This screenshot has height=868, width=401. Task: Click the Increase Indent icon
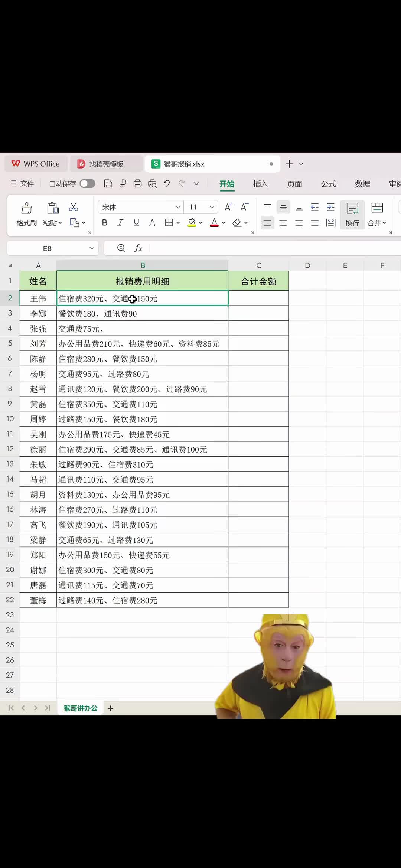330,207
